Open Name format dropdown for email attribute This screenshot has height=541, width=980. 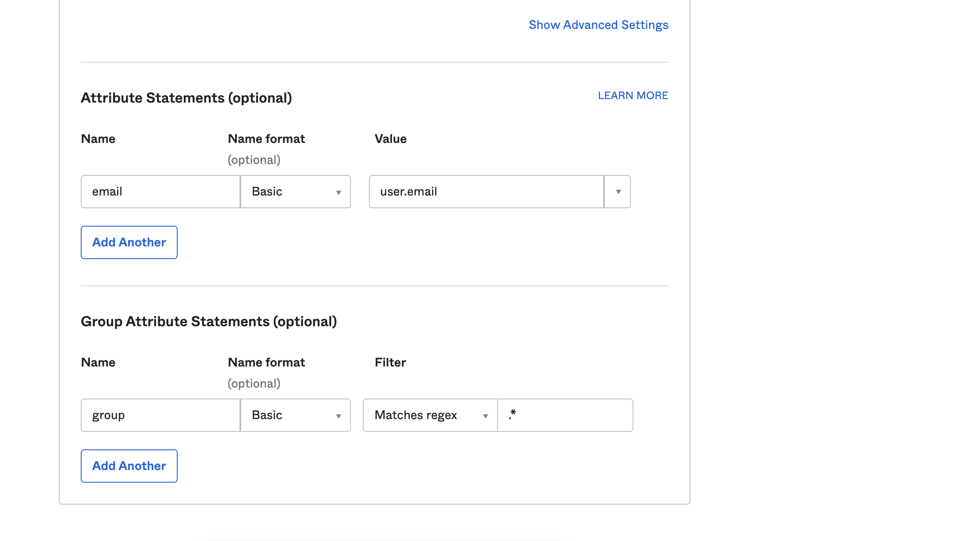(x=296, y=192)
